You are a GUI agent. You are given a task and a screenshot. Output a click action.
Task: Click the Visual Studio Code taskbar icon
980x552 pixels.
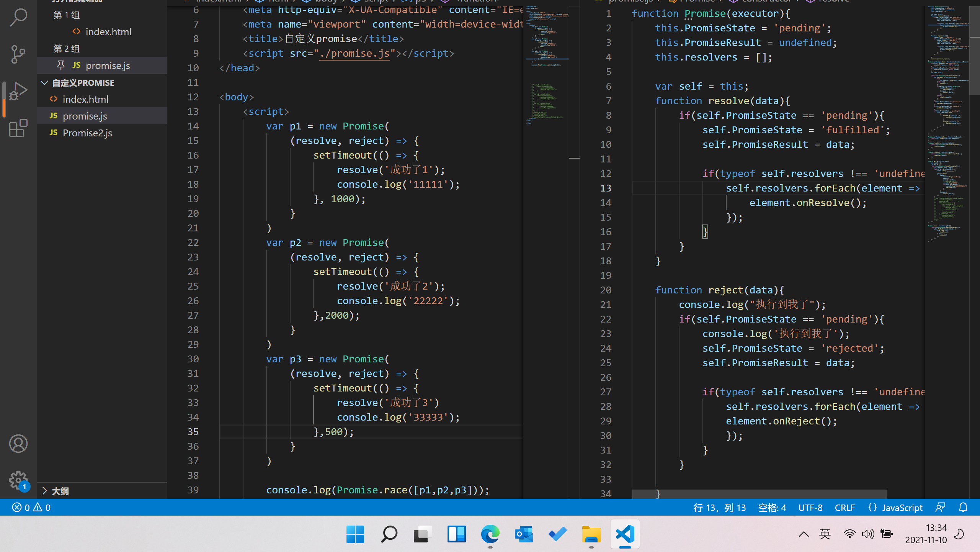click(x=625, y=534)
